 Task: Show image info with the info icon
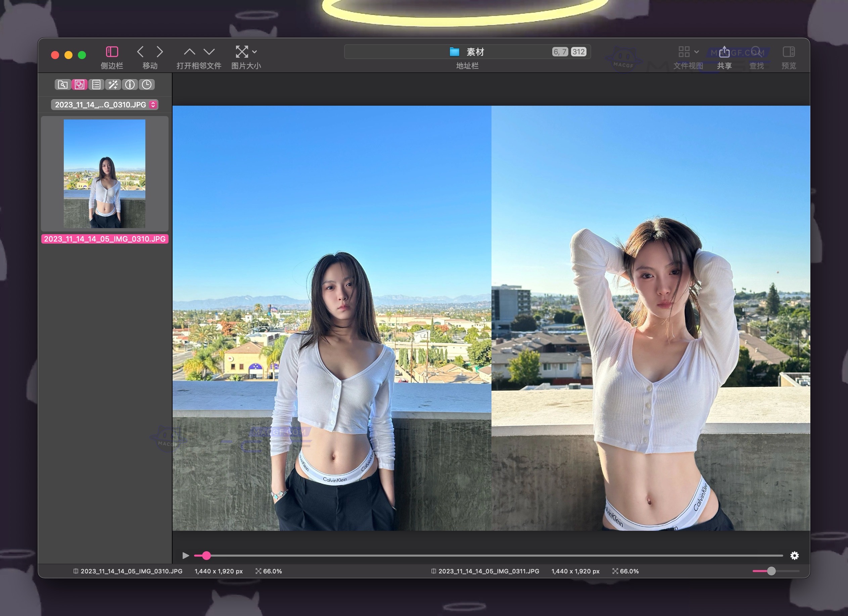click(x=130, y=85)
